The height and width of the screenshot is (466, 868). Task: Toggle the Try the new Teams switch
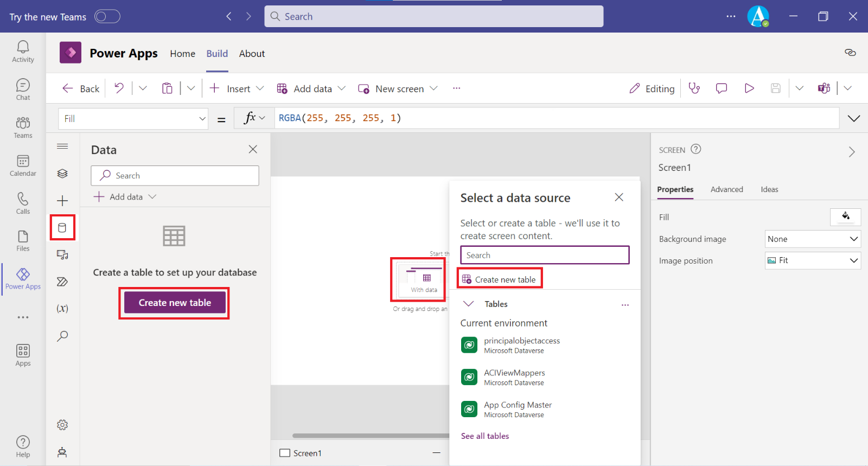(107, 17)
